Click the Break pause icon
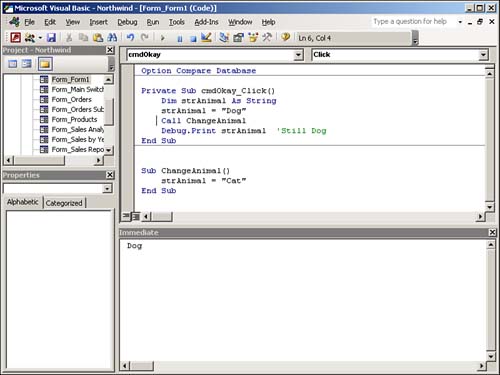500x375 pixels. 180,39
